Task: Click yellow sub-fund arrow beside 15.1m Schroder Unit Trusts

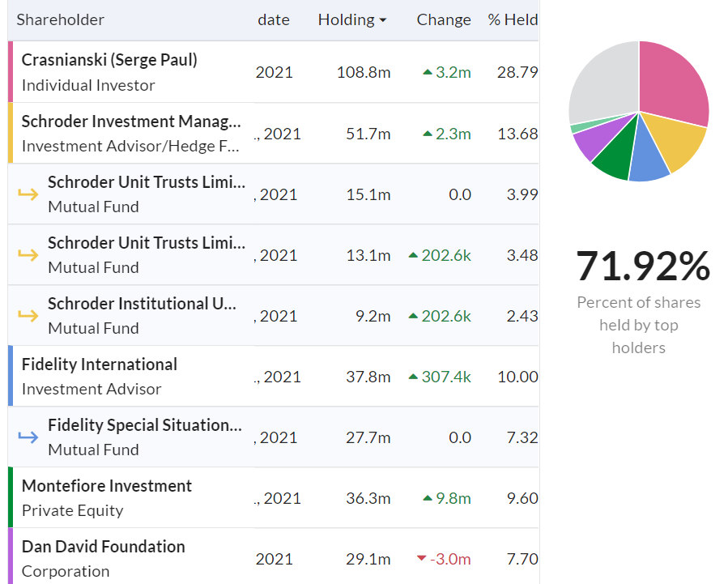Action: 28,194
